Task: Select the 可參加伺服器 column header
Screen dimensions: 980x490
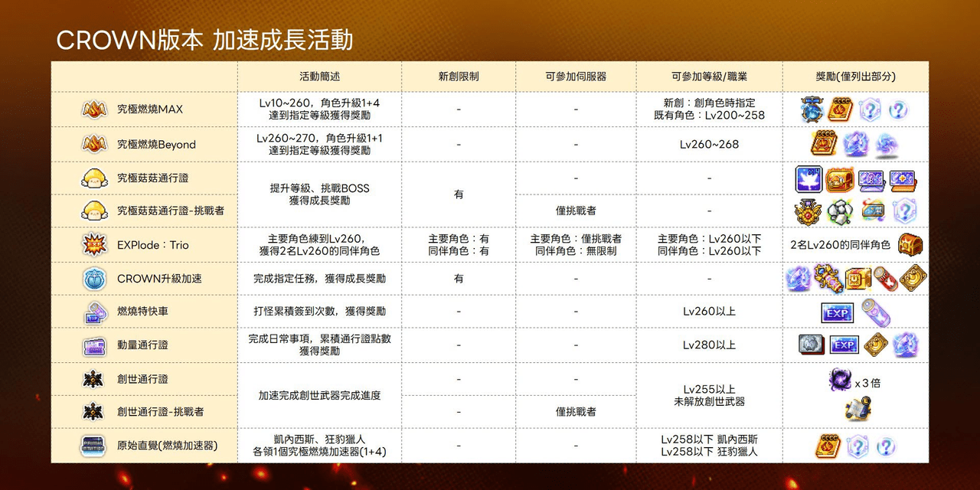Action: click(x=576, y=77)
